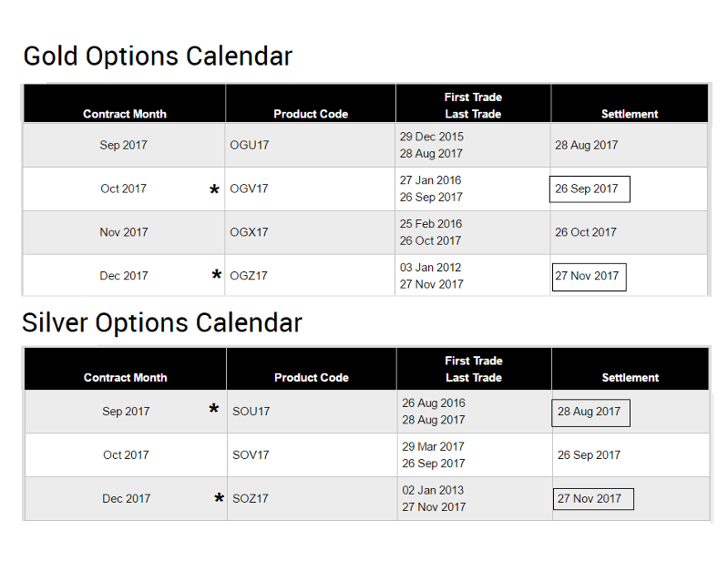Click the asterisk next to product code SOZ17
The image size is (728, 571).
tap(219, 499)
